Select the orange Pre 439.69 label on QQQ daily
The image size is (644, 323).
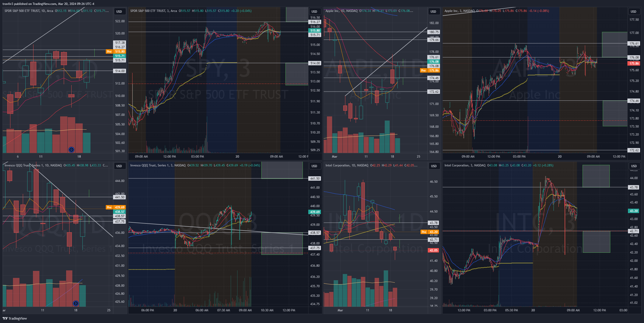116,207
